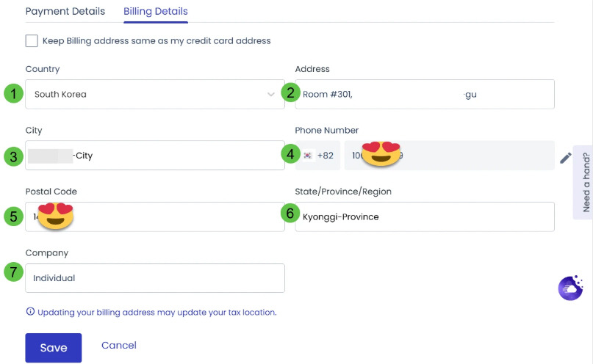Click the info icon beside tax location note
593x364 pixels.
pyautogui.click(x=30, y=311)
